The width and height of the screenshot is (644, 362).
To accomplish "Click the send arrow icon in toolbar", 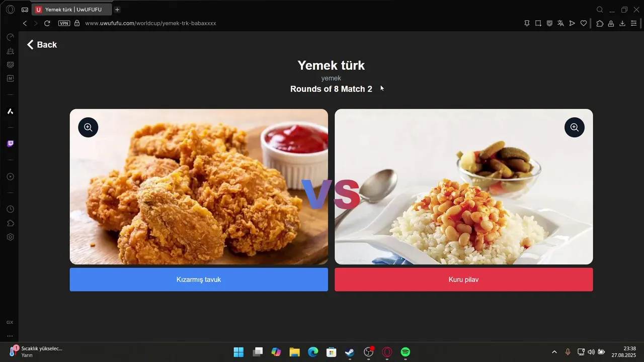I will coord(572,23).
